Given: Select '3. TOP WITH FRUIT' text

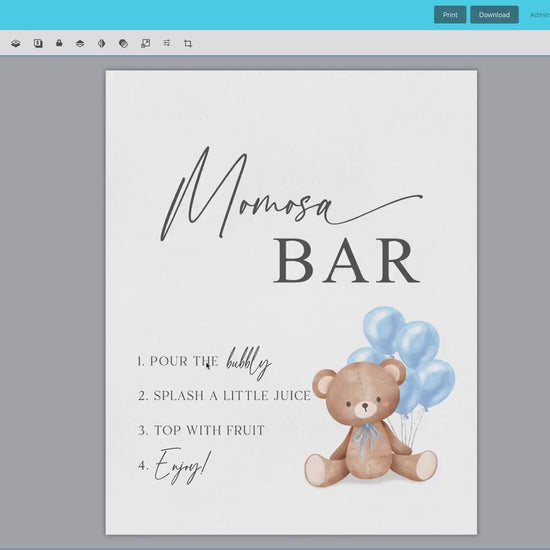Looking at the screenshot, I should 201,430.
